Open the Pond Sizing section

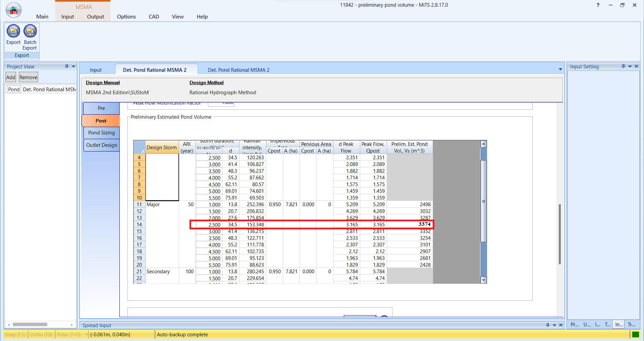(x=101, y=133)
